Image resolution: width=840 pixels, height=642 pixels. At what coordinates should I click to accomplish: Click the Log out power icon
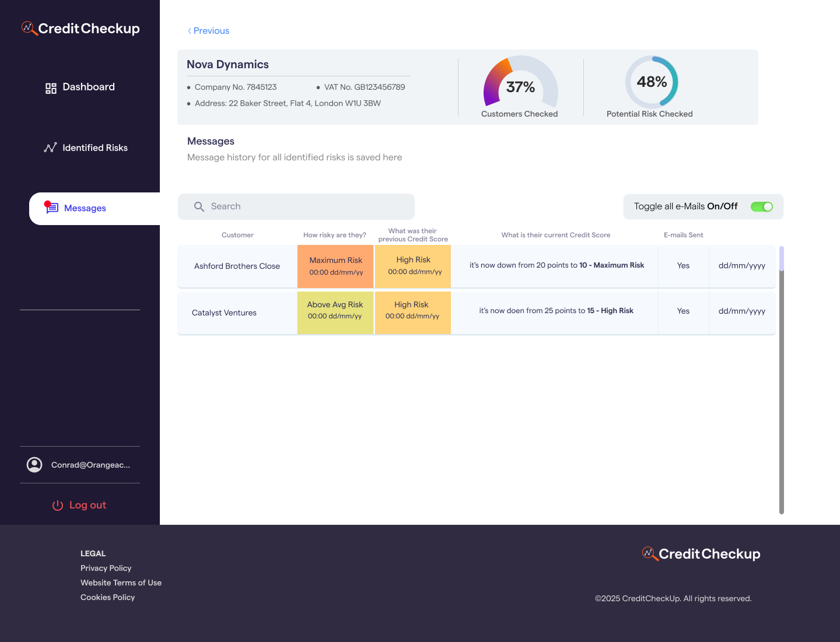click(x=58, y=506)
